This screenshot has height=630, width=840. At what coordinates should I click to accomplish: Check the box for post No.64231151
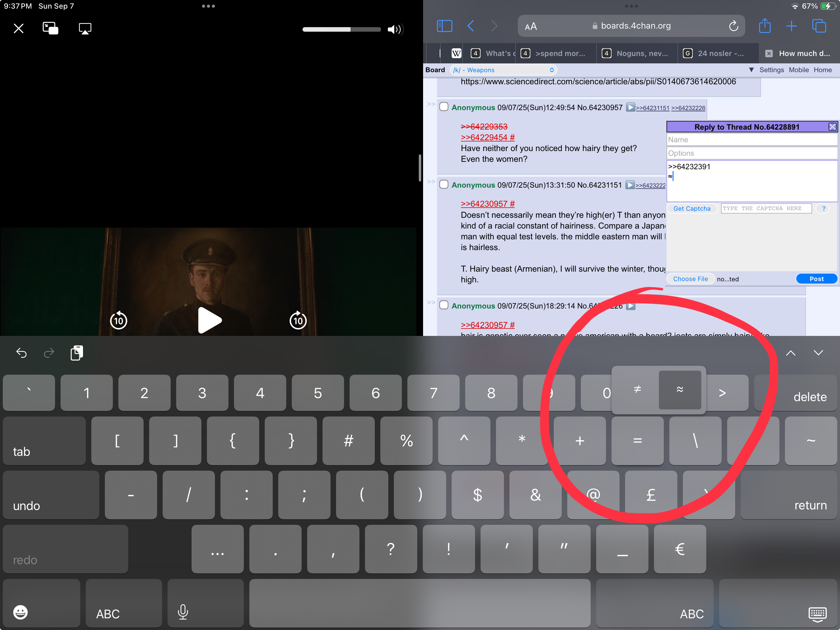(x=444, y=184)
